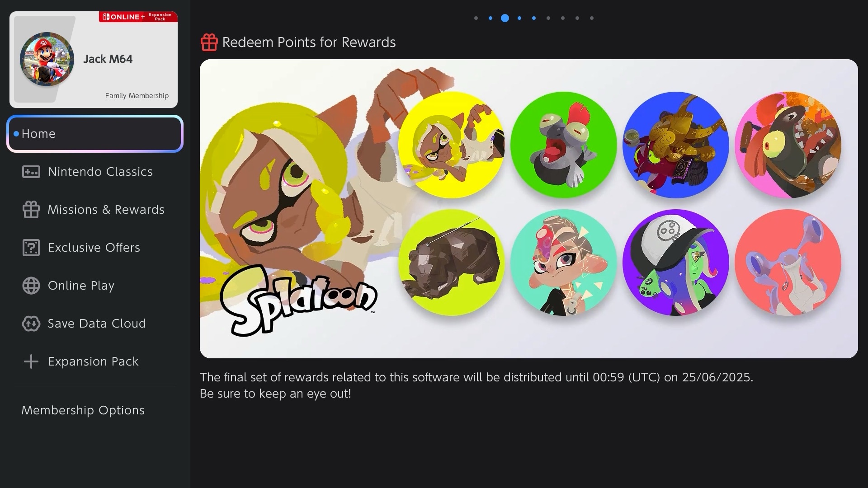
Task: Click the Splatoon logo on banner
Action: tap(297, 299)
